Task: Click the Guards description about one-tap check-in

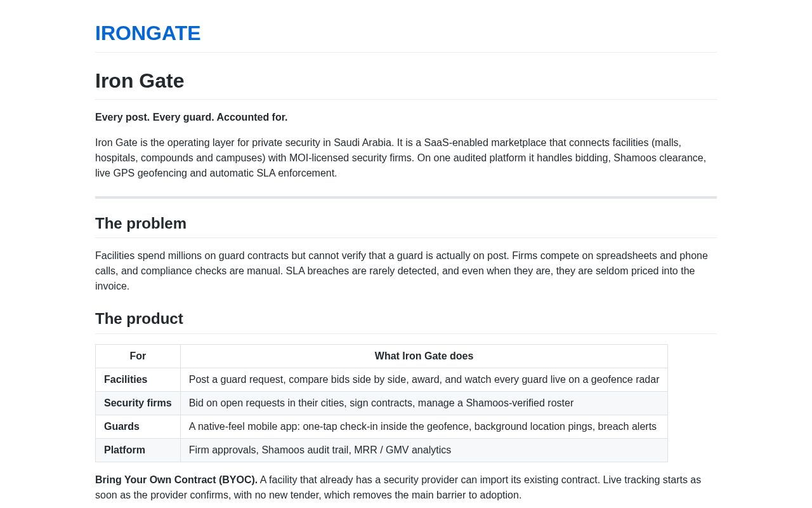Action: click(x=422, y=427)
